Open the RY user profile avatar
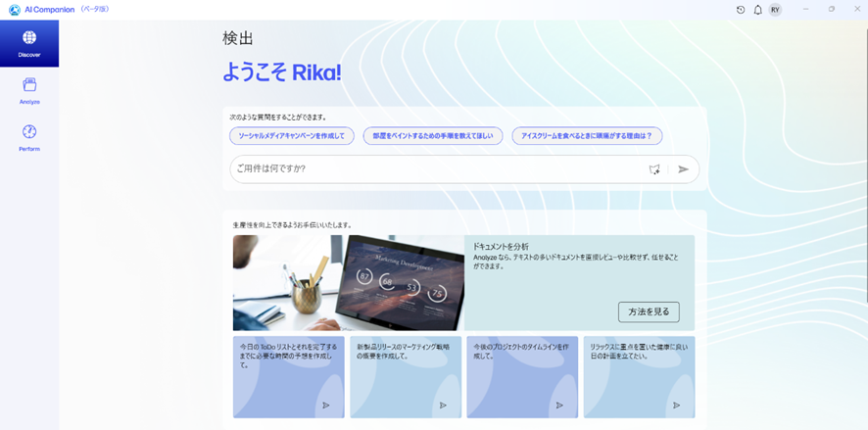The image size is (868, 430). tap(775, 10)
